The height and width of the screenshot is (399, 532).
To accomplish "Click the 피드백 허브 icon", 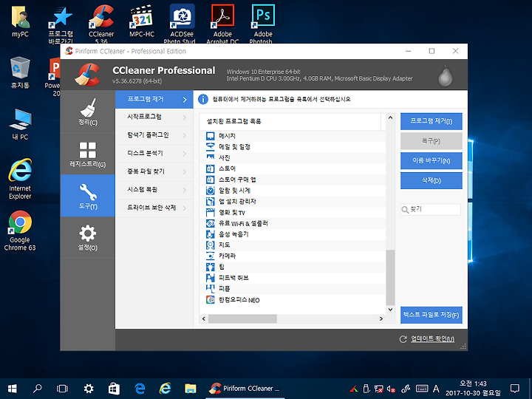I will 211,278.
